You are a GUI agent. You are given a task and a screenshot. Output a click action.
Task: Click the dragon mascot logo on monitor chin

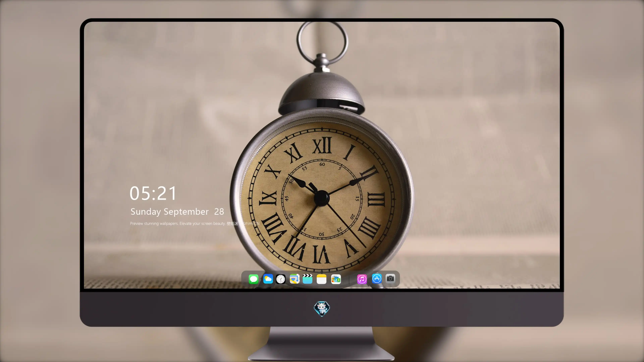click(x=322, y=309)
